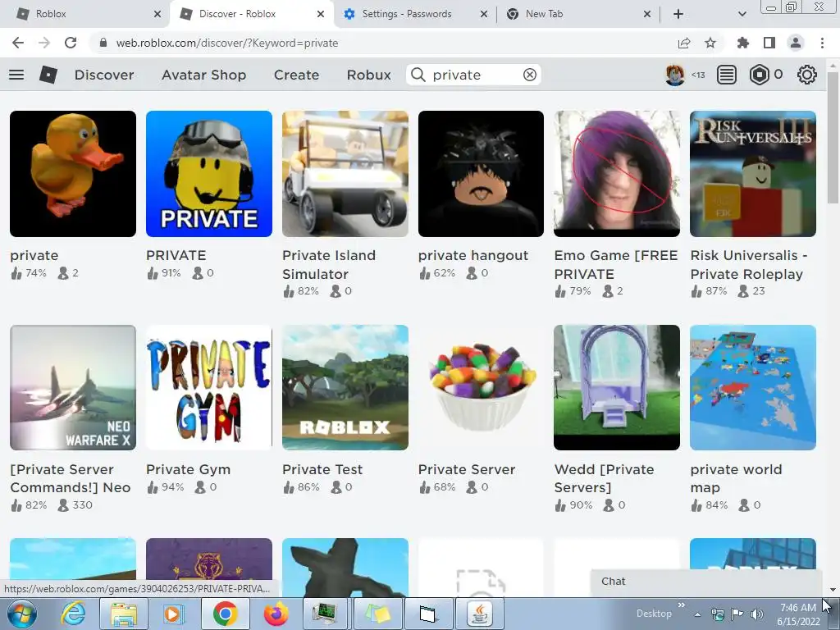The height and width of the screenshot is (630, 840).
Task: Close the Discover - Roblox tab
Action: click(x=321, y=14)
